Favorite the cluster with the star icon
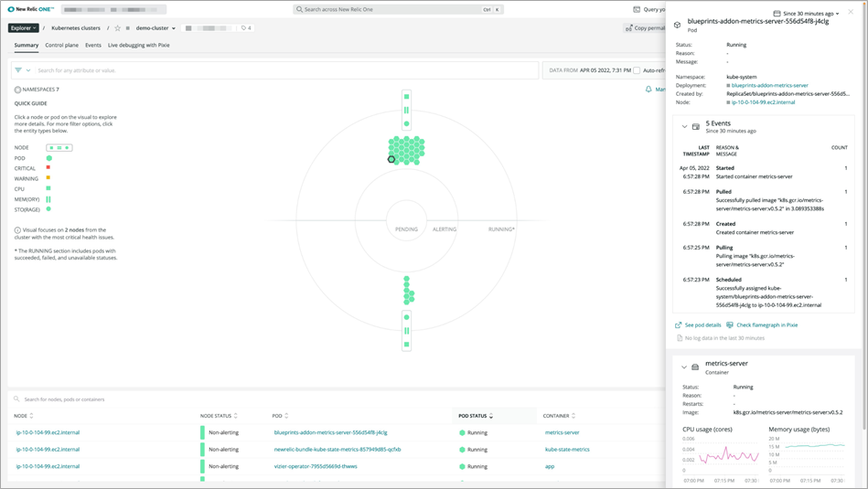The width and height of the screenshot is (868, 489). [x=117, y=28]
